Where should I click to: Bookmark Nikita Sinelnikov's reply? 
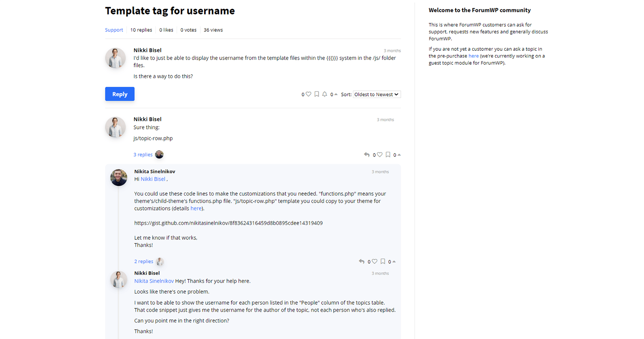click(x=383, y=262)
